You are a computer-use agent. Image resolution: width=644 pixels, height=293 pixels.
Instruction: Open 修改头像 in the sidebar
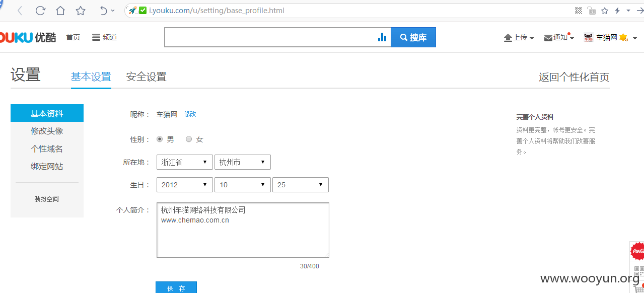point(47,131)
